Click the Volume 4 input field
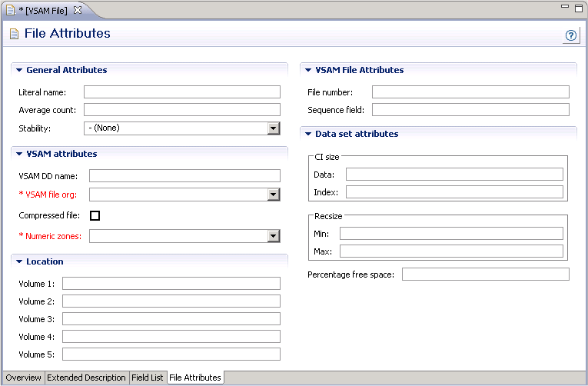Screen dimensions: 588x386 point(171,336)
